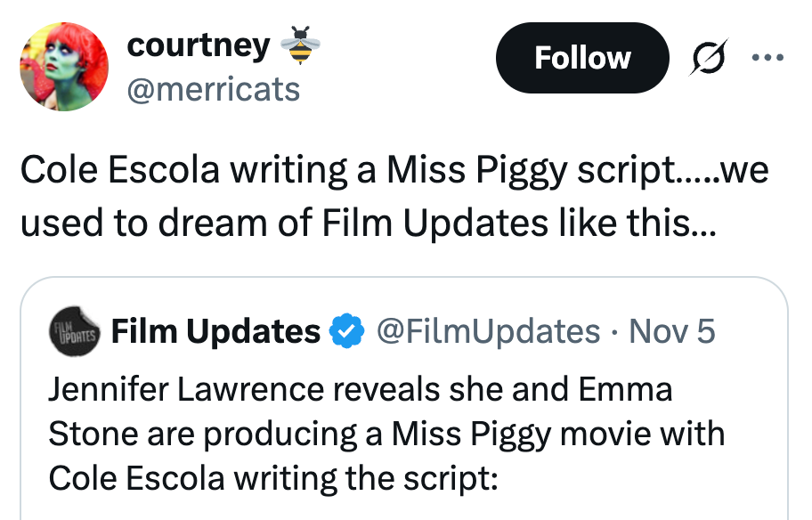Click the bee emoji beside courtney

300,45
